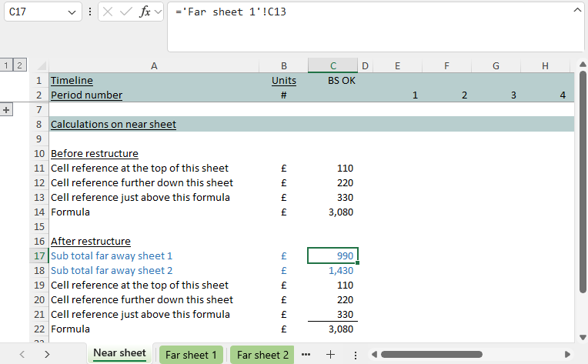This screenshot has height=364, width=588.
Task: Add a new sheet with plus icon
Action: click(x=330, y=355)
